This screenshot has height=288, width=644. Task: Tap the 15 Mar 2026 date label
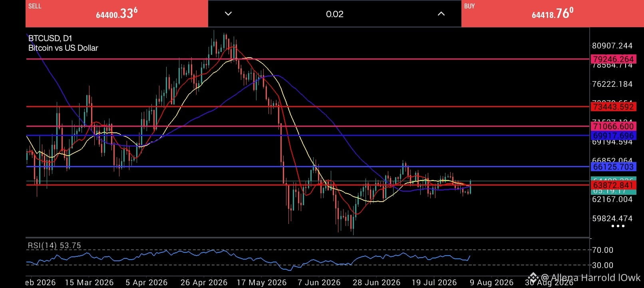pos(89,283)
